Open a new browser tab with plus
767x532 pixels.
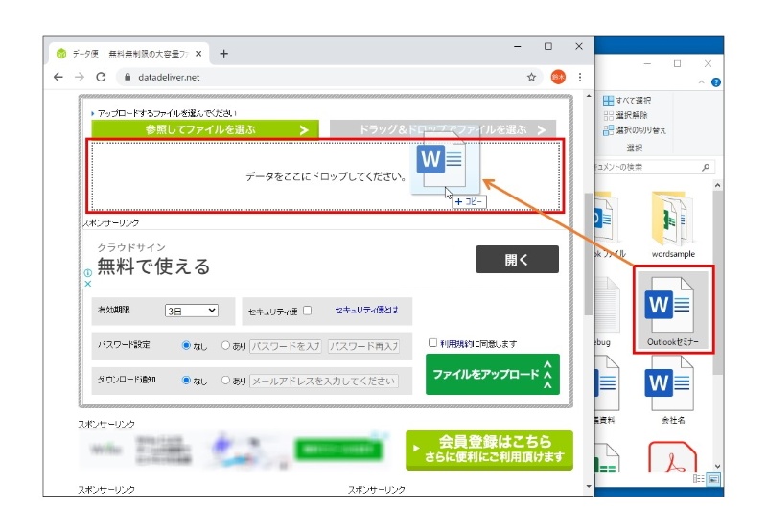pyautogui.click(x=223, y=53)
